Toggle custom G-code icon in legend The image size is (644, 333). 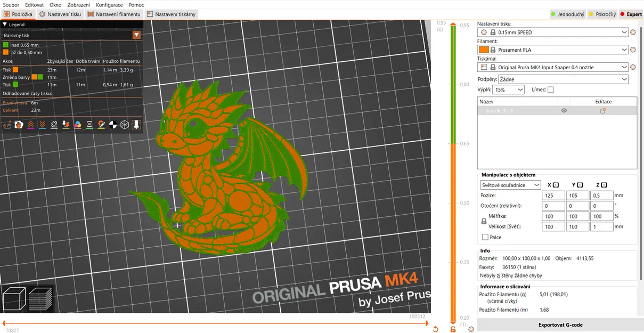(x=101, y=125)
